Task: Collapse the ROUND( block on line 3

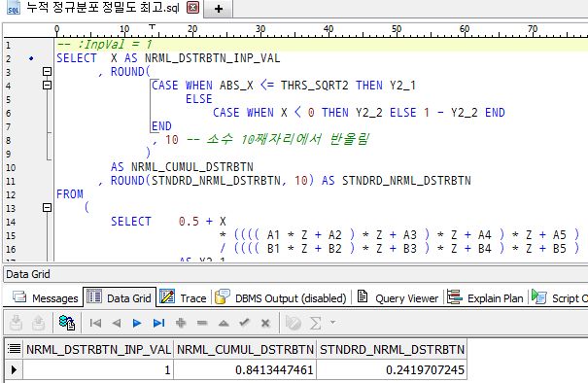Action: pyautogui.click(x=47, y=71)
